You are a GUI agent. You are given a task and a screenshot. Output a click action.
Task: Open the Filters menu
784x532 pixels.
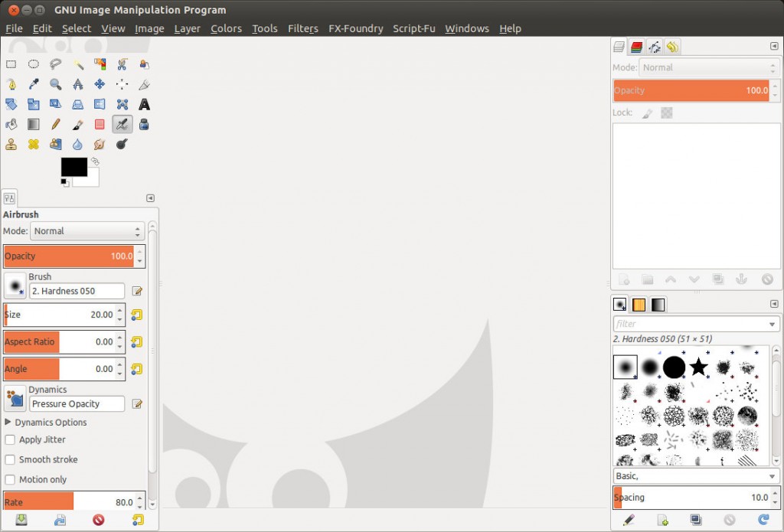pos(303,28)
